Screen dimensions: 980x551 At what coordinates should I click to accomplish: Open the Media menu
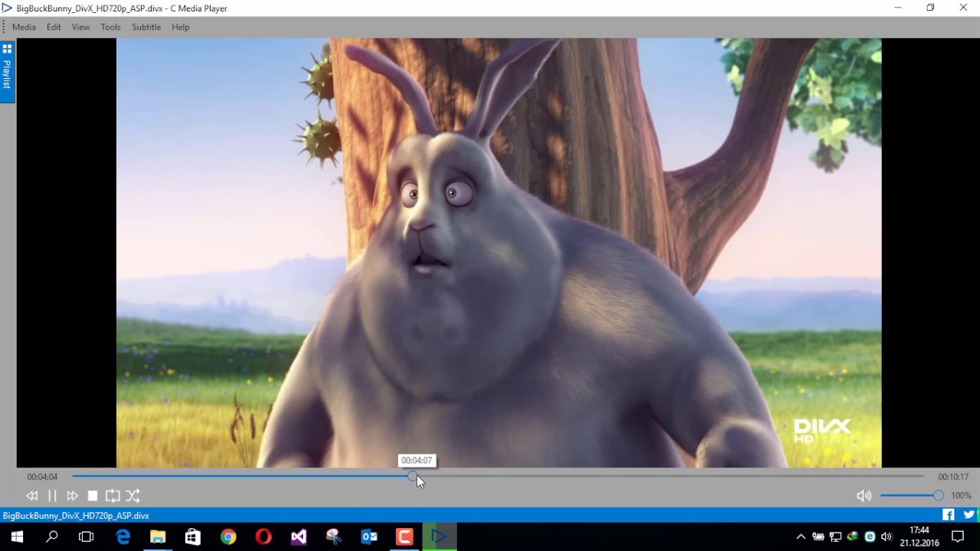pos(24,27)
